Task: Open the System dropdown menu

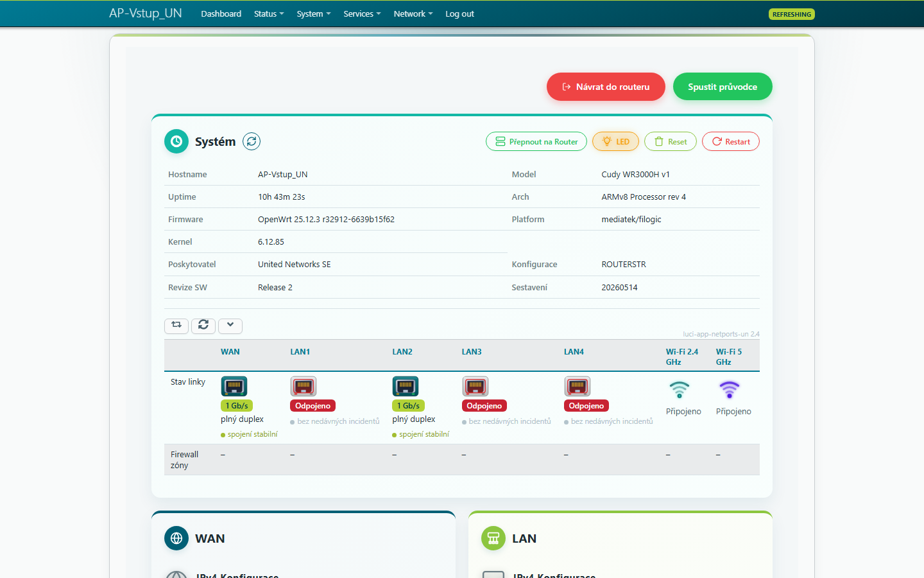Action: (314, 13)
